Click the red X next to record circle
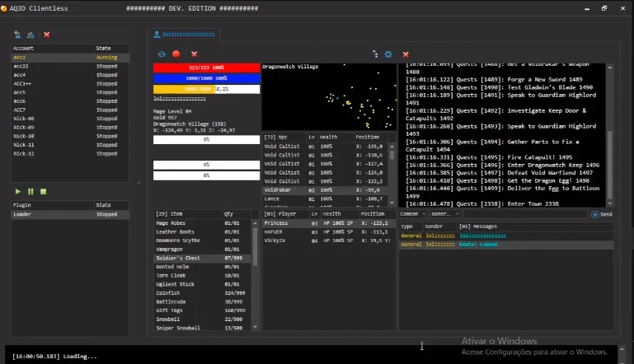This screenshot has height=364, width=634. (x=194, y=54)
